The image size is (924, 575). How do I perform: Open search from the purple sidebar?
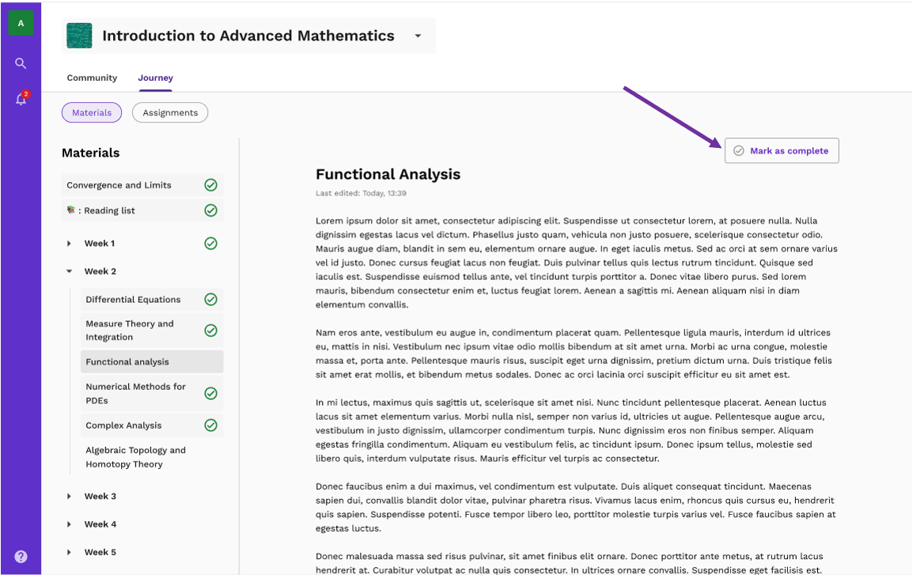pos(21,63)
